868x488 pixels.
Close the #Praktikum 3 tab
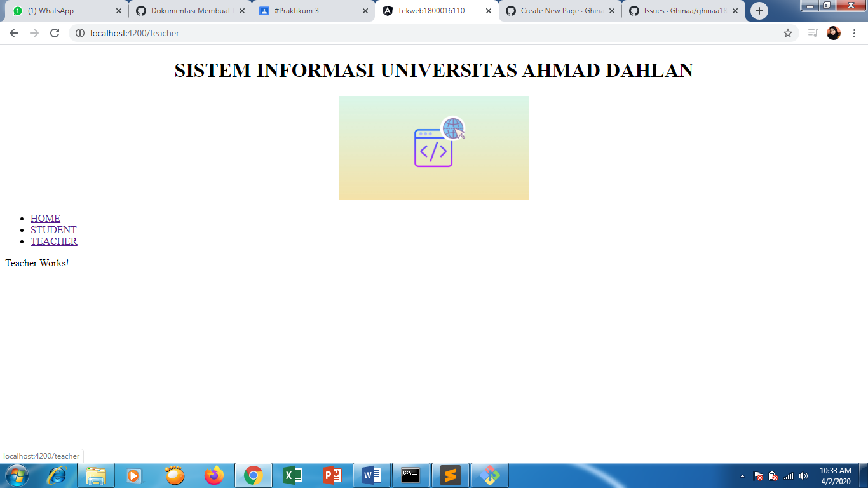pyautogui.click(x=365, y=11)
